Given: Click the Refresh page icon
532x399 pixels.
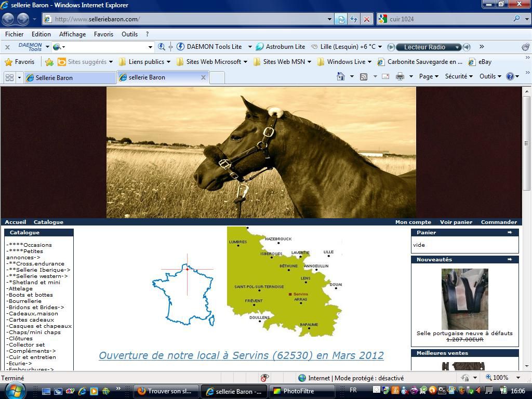Looking at the screenshot, I should pyautogui.click(x=354, y=19).
